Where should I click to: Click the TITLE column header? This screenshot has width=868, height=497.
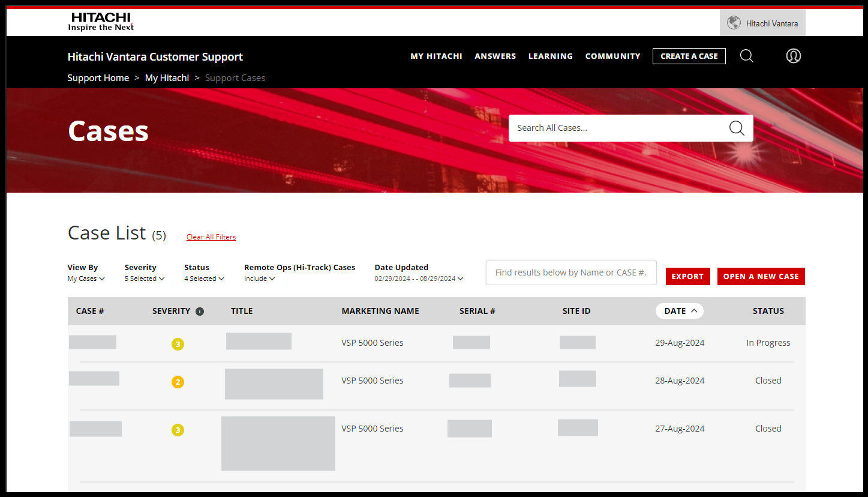pyautogui.click(x=242, y=311)
